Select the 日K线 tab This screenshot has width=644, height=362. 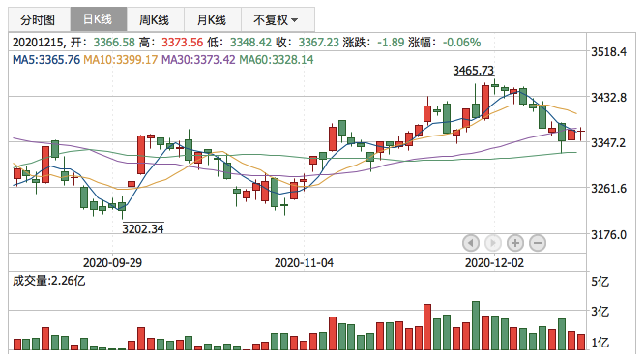(x=99, y=19)
